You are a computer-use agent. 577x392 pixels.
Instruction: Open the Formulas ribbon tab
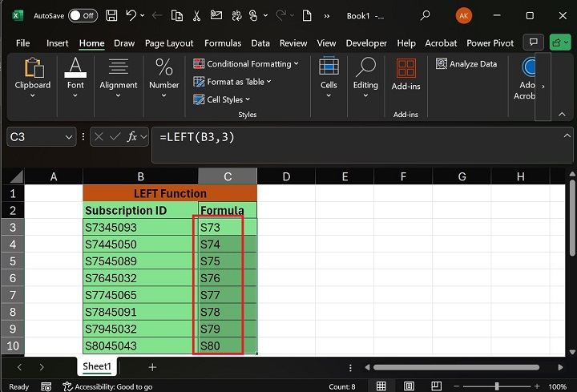click(x=222, y=43)
